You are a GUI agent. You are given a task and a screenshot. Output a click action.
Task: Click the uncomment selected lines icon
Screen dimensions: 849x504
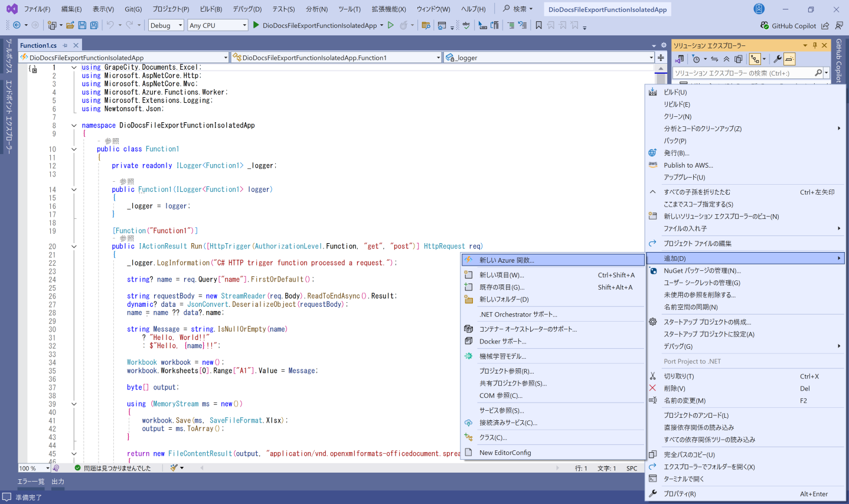click(522, 25)
